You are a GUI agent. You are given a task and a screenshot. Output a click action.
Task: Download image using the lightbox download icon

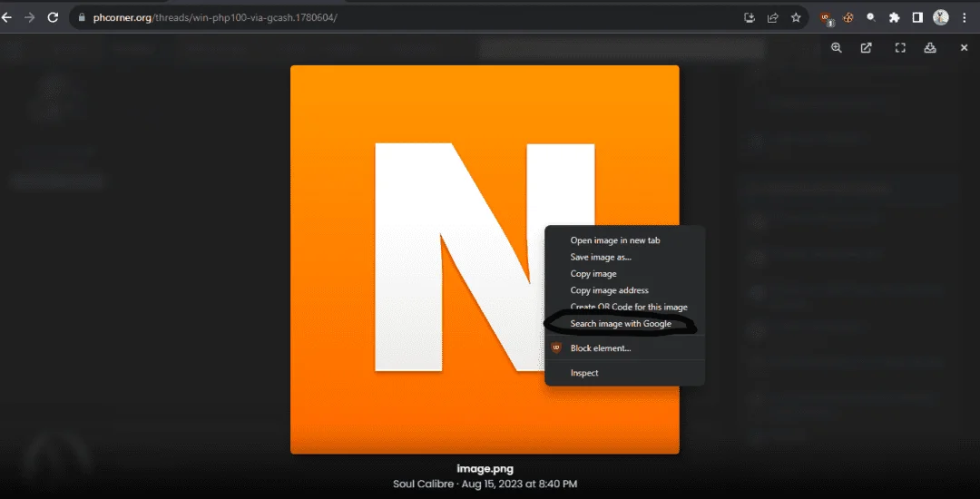[x=930, y=48]
